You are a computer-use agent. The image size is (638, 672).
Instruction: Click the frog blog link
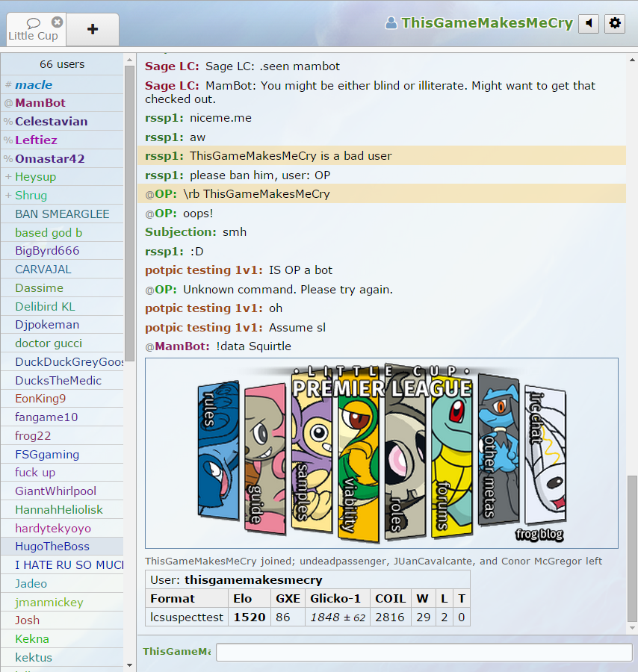click(539, 534)
